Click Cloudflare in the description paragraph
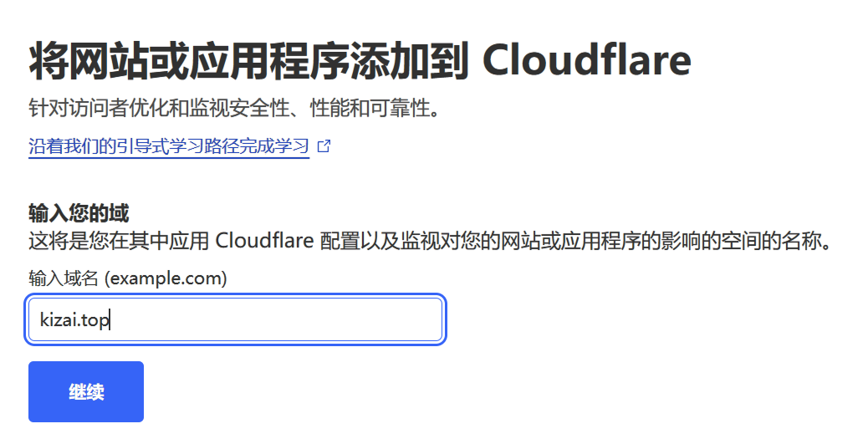This screenshot has height=439, width=868. point(264,241)
